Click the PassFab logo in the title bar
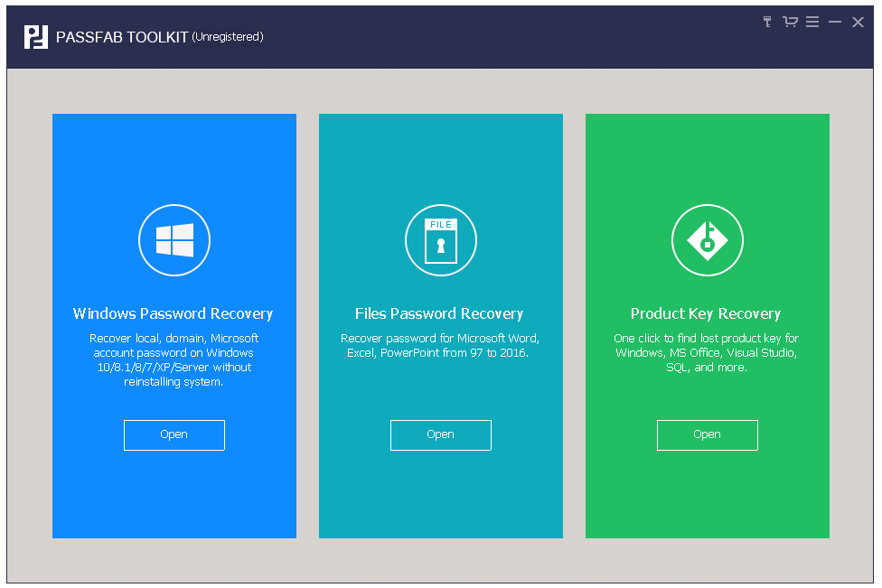The image size is (882, 588). tap(34, 36)
